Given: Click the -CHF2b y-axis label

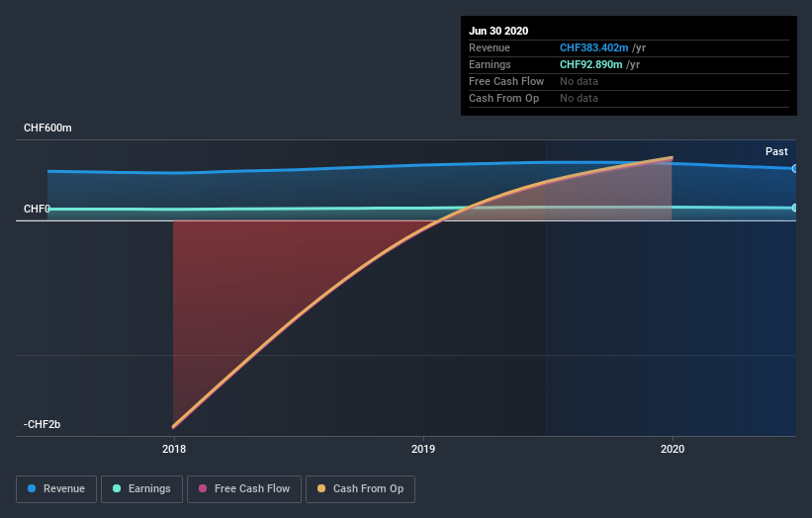Looking at the screenshot, I should [x=42, y=424].
